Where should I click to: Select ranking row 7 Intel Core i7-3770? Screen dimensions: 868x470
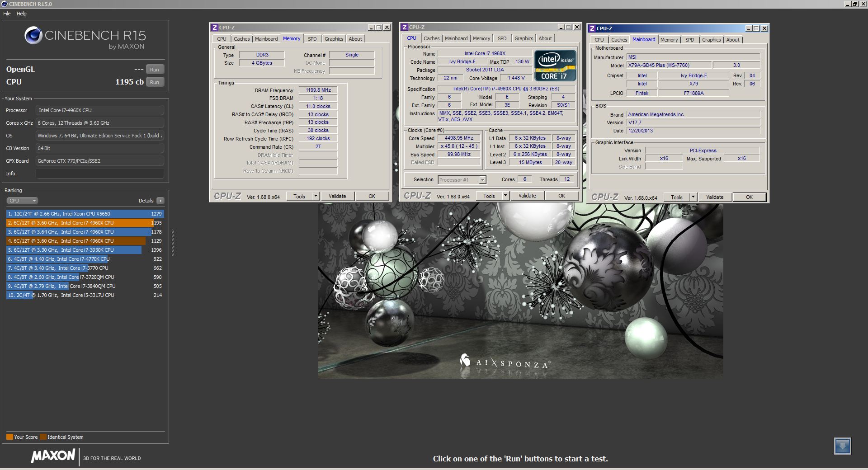85,268
